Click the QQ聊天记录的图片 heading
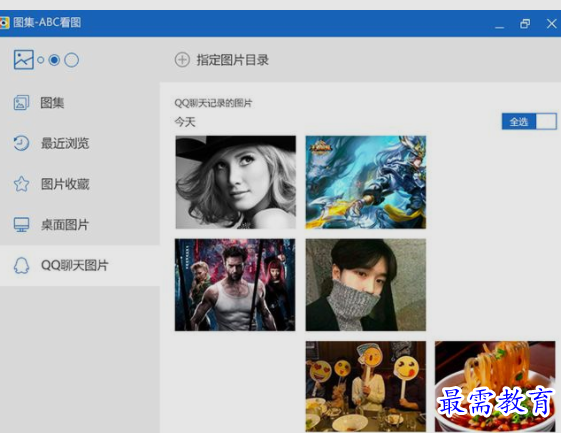The width and height of the screenshot is (561, 433). coord(213,103)
